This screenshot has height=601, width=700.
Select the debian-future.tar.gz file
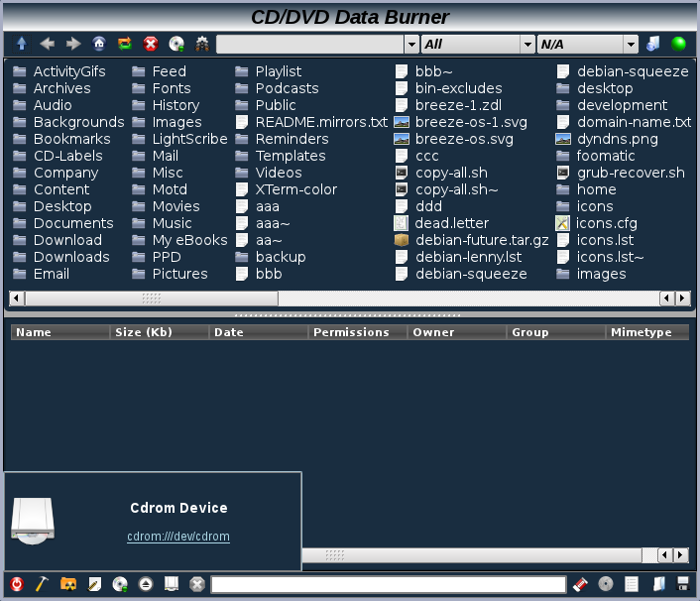tap(482, 240)
